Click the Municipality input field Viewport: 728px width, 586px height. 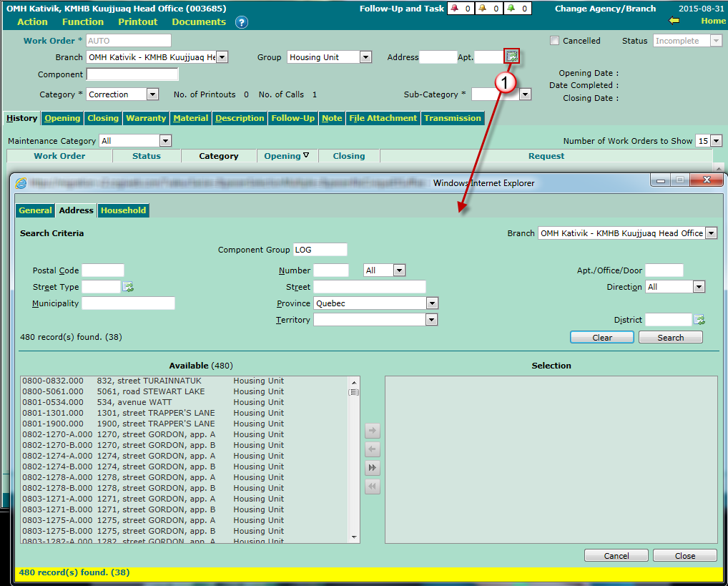[x=128, y=303]
